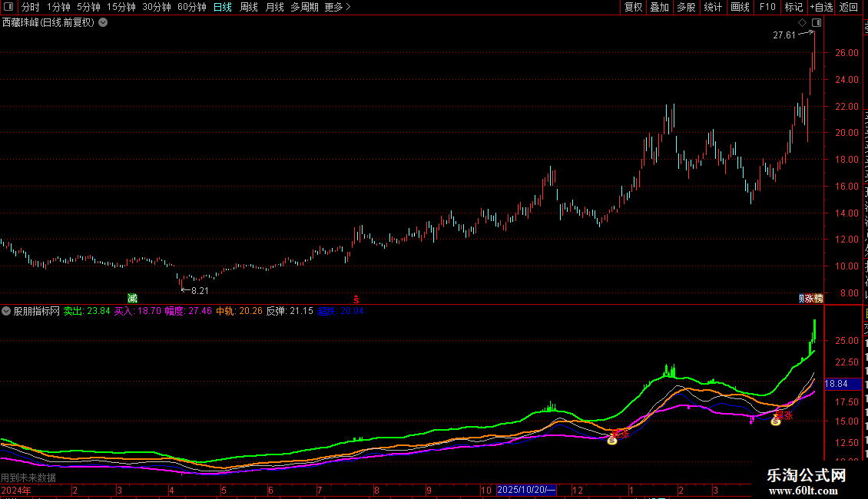Click the 26.00 price axis label

tap(847, 53)
